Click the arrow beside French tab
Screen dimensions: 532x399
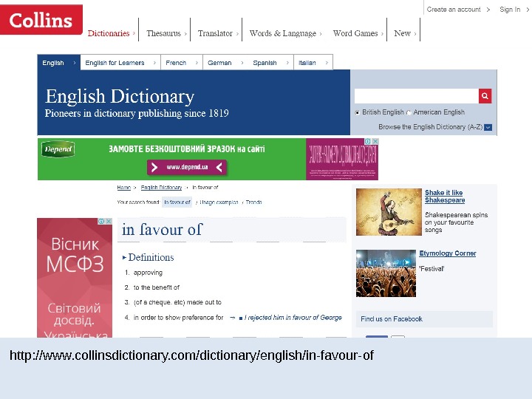[x=197, y=63]
